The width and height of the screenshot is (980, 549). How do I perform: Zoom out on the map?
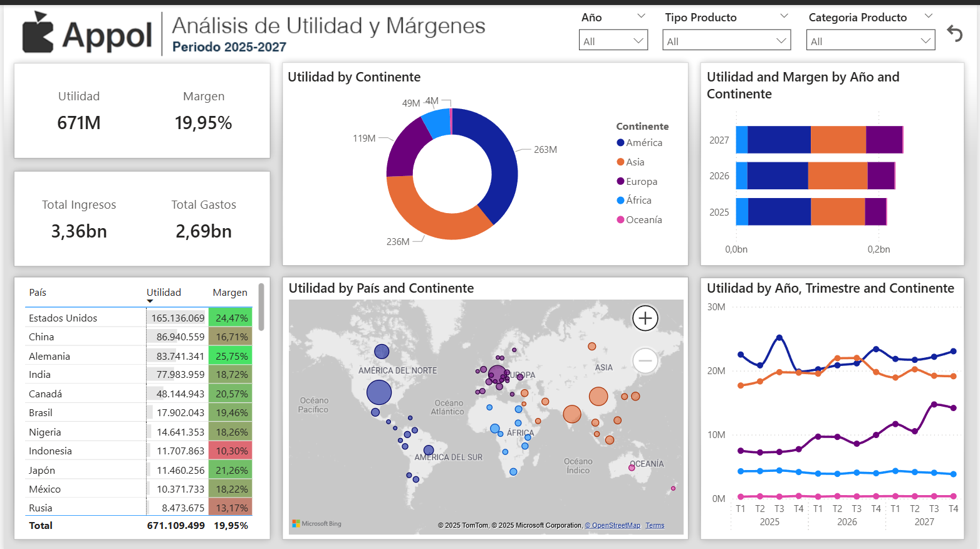click(x=645, y=360)
